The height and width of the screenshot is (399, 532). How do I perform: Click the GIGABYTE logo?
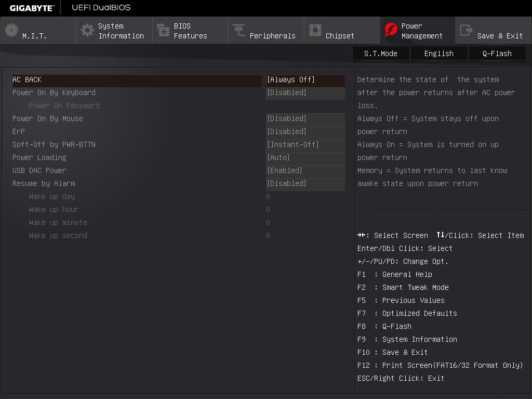pos(32,8)
